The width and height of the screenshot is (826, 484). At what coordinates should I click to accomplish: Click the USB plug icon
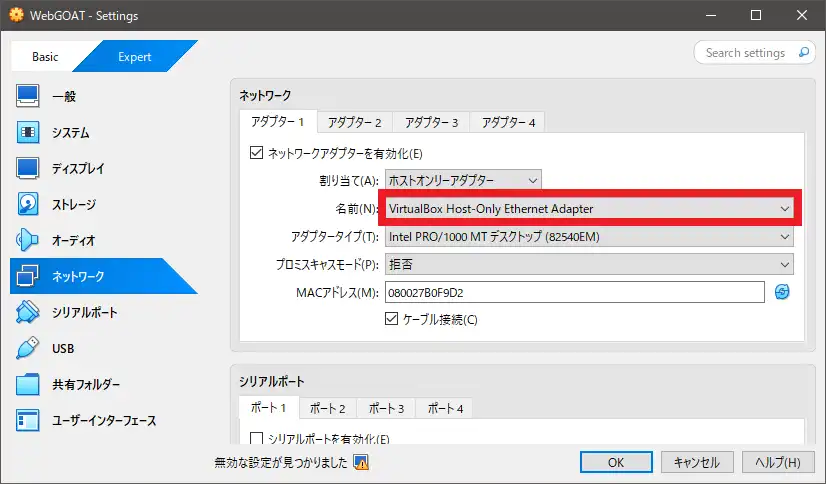coord(27,348)
